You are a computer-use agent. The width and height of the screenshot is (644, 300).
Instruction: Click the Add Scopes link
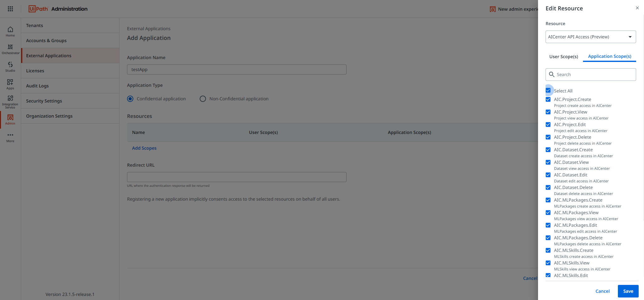click(144, 148)
